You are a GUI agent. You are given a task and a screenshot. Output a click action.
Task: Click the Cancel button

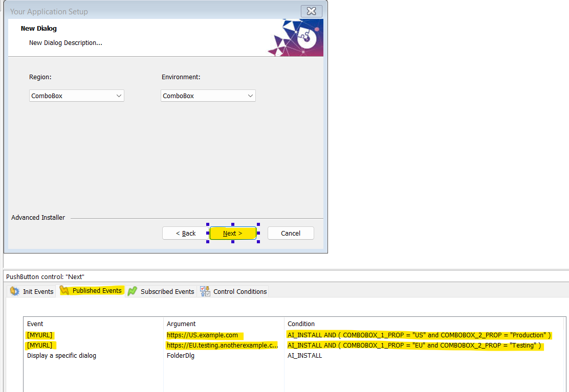pyautogui.click(x=291, y=233)
